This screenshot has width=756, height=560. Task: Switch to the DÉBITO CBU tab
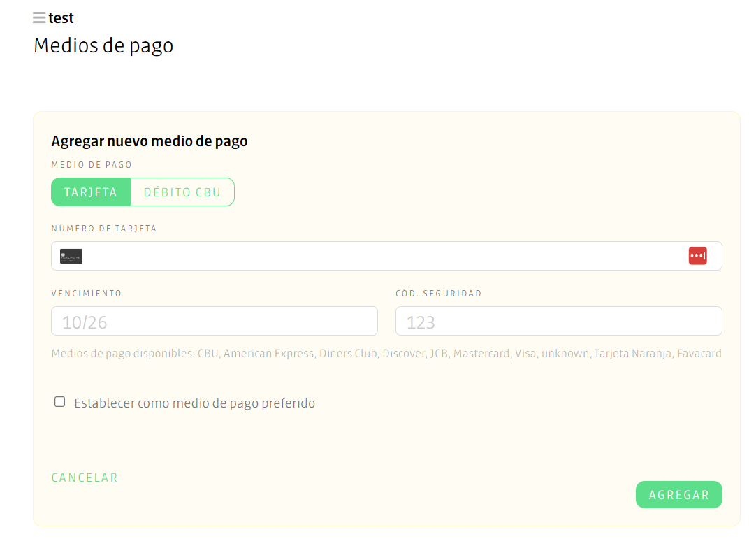point(182,192)
